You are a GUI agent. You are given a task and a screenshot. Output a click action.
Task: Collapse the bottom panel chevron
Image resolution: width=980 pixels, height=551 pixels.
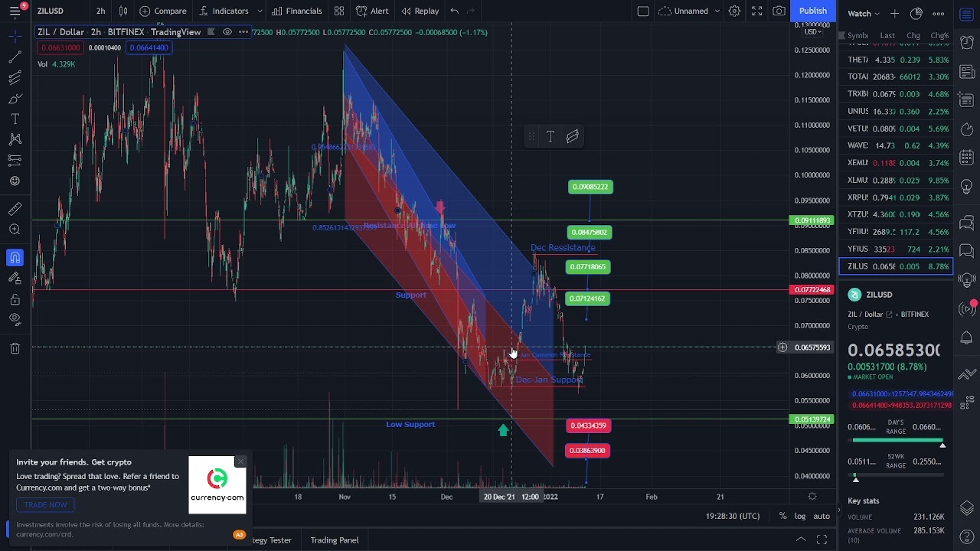pos(801,540)
